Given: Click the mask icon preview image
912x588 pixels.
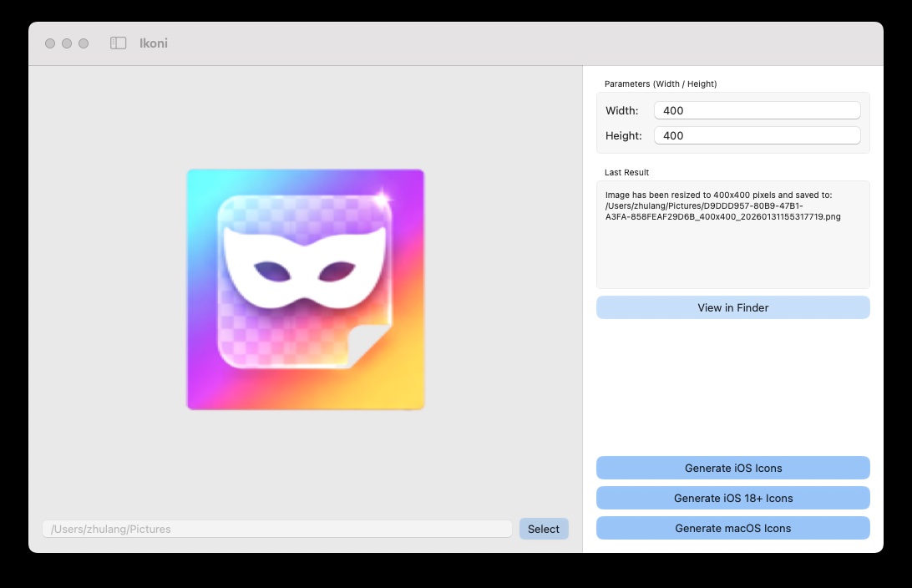Looking at the screenshot, I should 305,289.
